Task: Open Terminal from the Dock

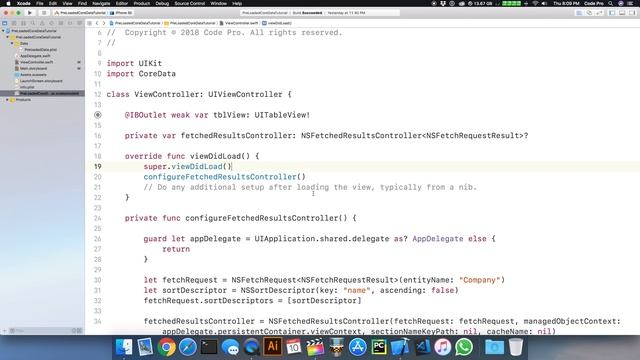Action: pos(209,347)
